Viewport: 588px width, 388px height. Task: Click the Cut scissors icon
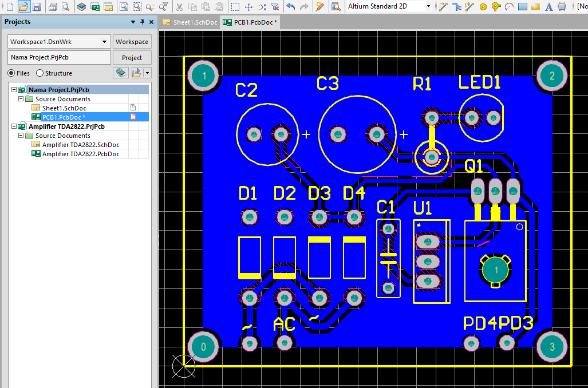179,7
